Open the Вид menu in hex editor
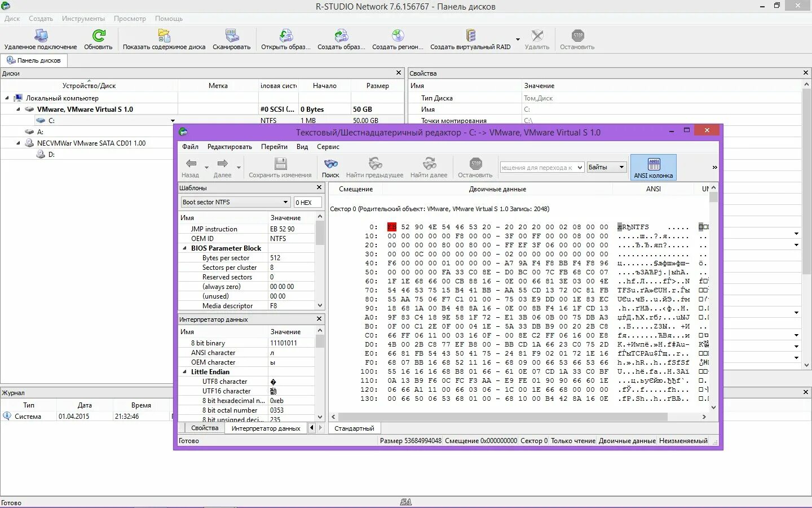Image resolution: width=812 pixels, height=508 pixels. tap(302, 147)
